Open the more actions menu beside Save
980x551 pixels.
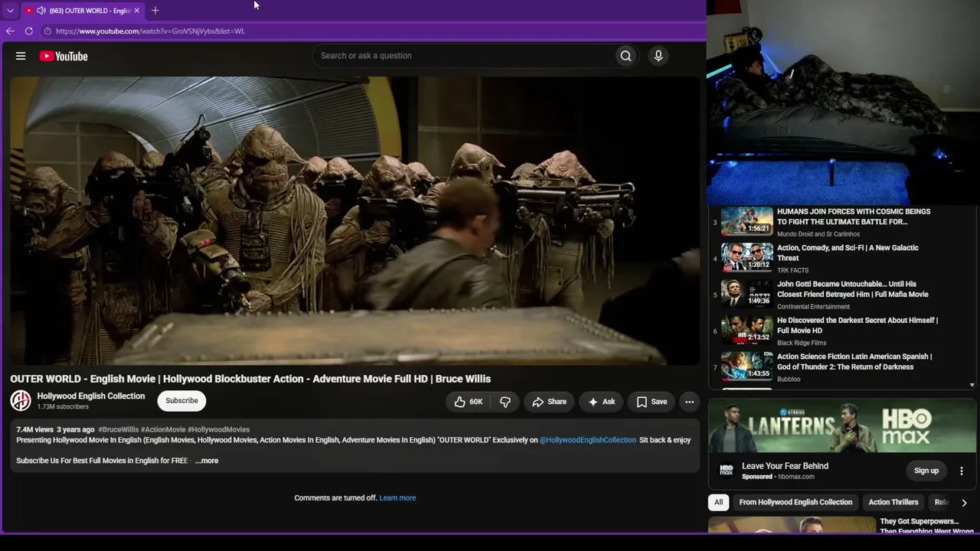[689, 402]
